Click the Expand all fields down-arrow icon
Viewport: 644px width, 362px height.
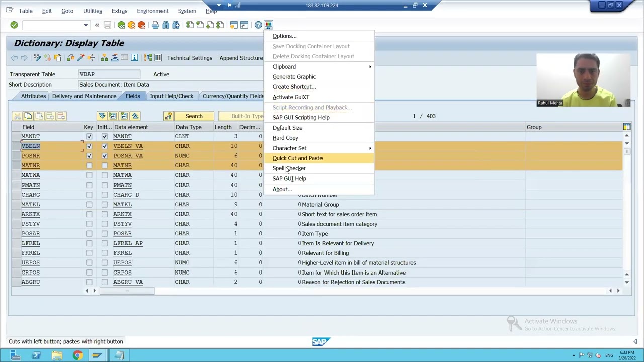point(102,116)
